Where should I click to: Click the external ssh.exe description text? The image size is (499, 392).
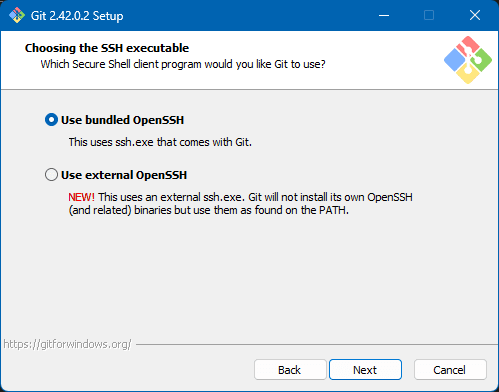(x=240, y=204)
